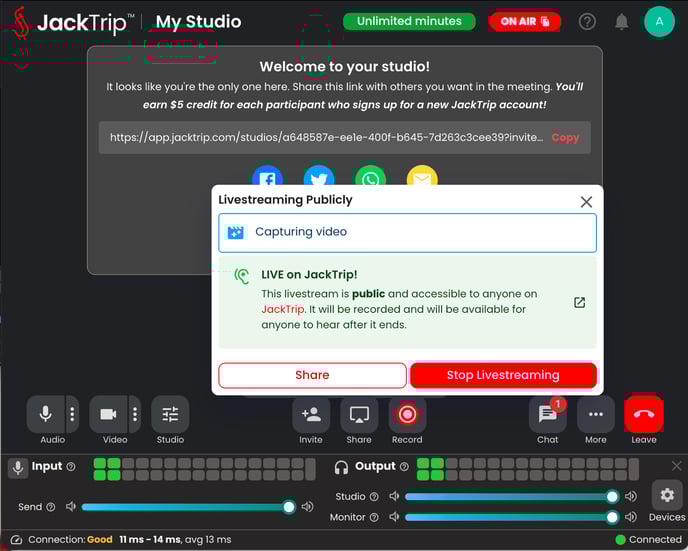Click the Invite participants button
The height and width of the screenshot is (551, 688).
click(311, 414)
